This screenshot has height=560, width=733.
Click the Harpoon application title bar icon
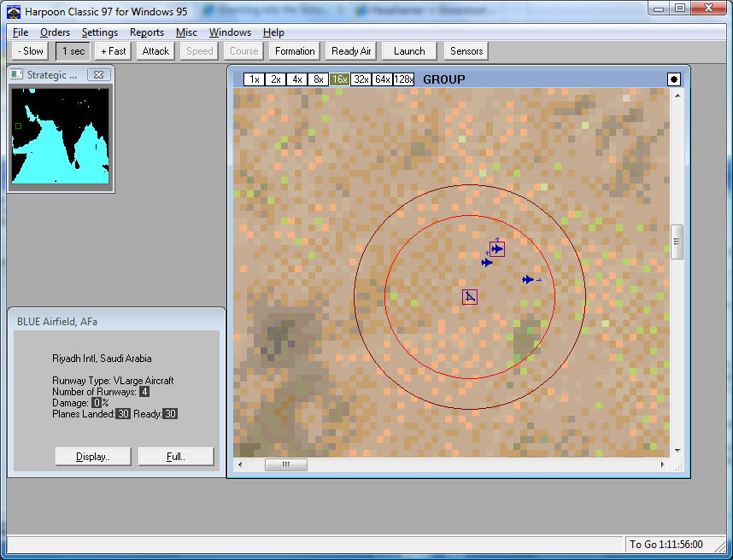(14, 12)
